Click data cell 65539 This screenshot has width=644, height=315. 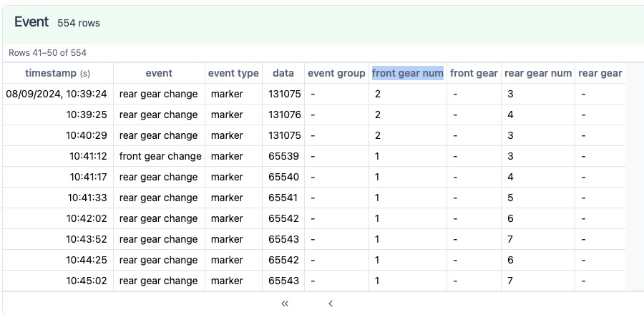pyautogui.click(x=283, y=157)
